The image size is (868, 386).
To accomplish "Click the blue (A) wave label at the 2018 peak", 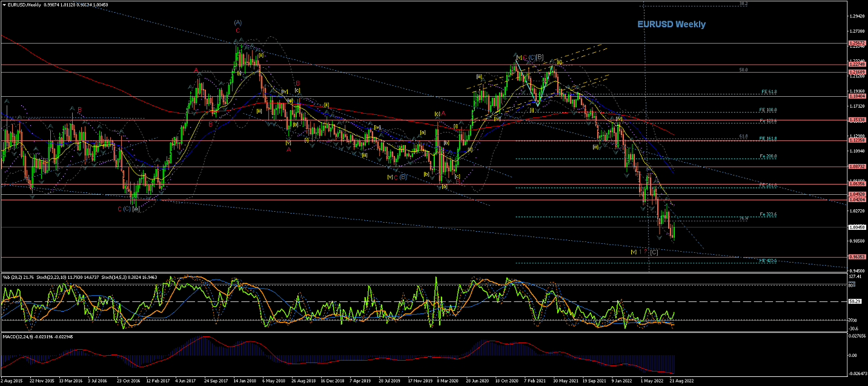I will (x=237, y=22).
